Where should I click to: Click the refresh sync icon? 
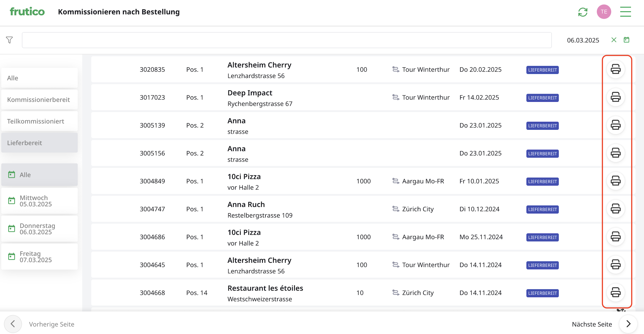[x=583, y=12]
